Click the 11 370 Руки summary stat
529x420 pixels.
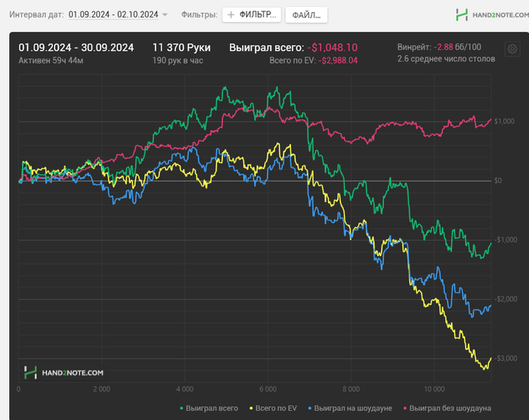(181, 48)
